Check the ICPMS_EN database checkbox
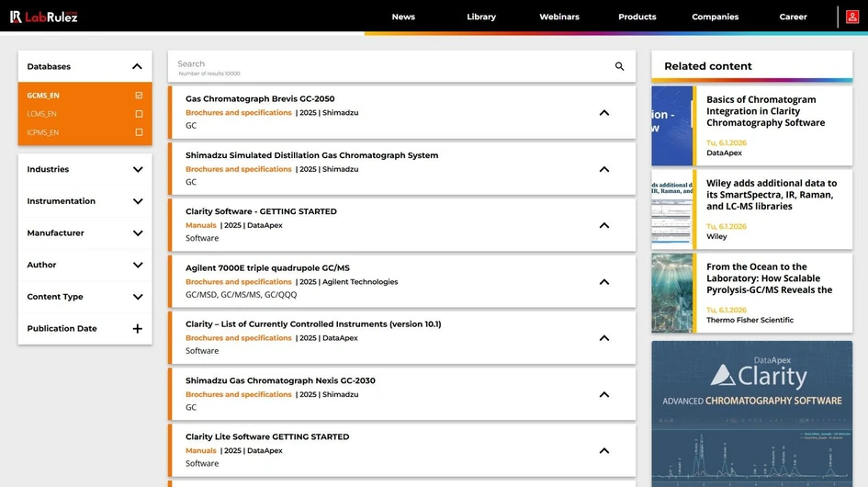 tap(139, 132)
